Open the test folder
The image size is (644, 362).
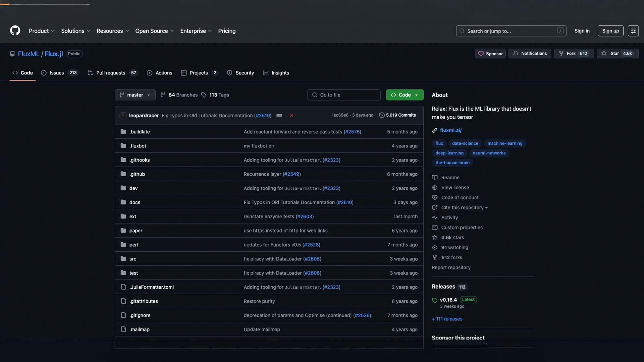[x=133, y=273]
